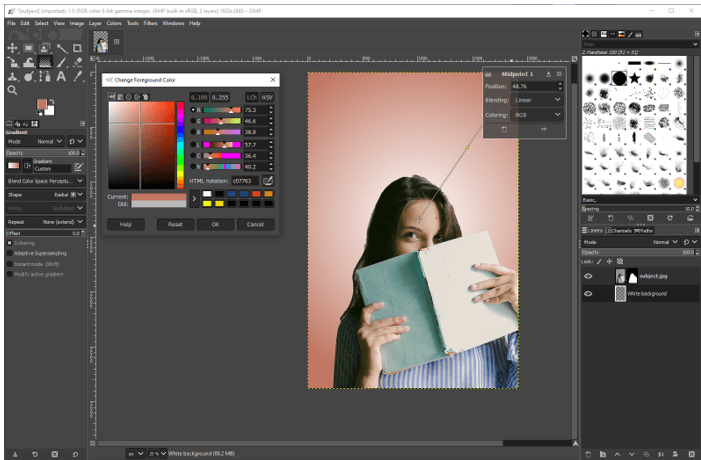The image size is (701, 460).
Task: Open Repeat None (extend) dropdown
Action: pos(45,222)
